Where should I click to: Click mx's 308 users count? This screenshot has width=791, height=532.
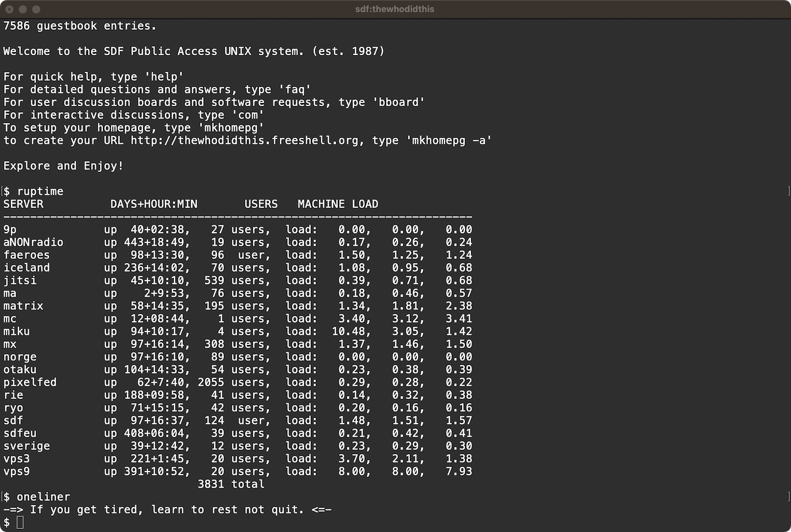(215, 344)
